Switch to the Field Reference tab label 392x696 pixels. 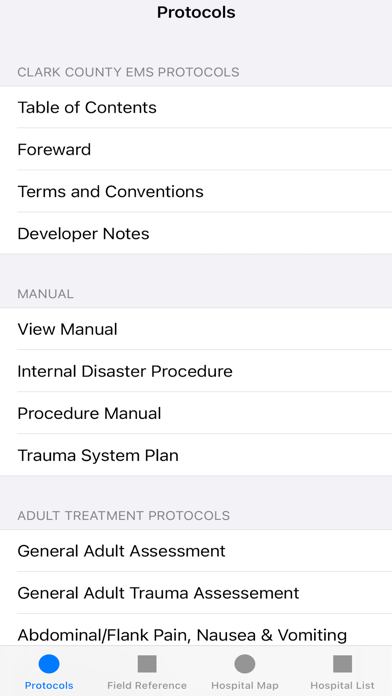click(147, 685)
